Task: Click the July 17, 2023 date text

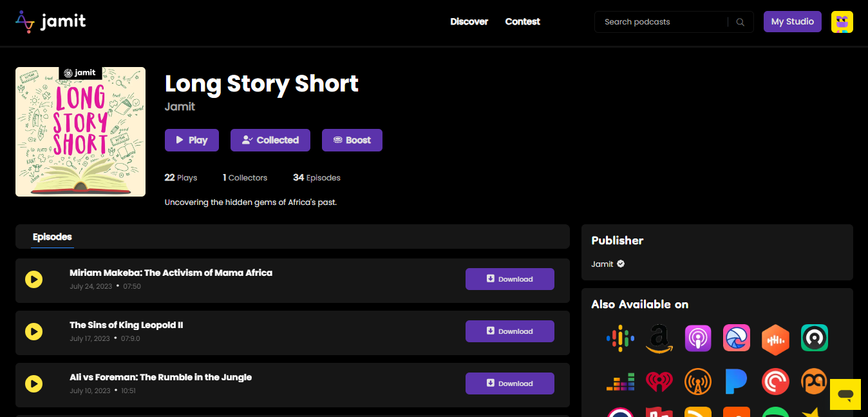Action: coord(90,338)
